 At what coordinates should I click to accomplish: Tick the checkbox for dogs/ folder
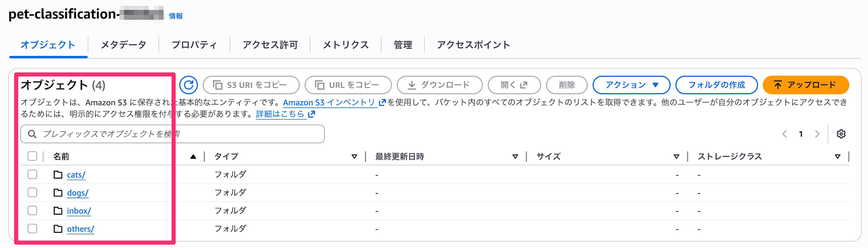click(x=32, y=193)
